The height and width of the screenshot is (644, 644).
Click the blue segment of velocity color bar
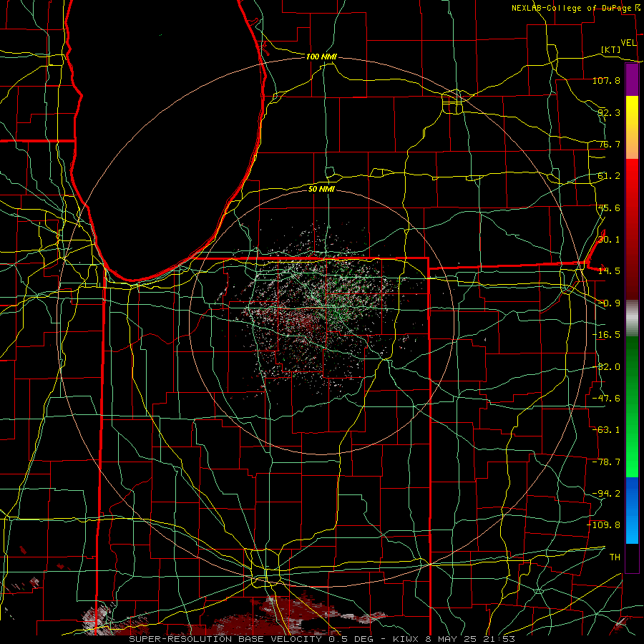[632, 510]
